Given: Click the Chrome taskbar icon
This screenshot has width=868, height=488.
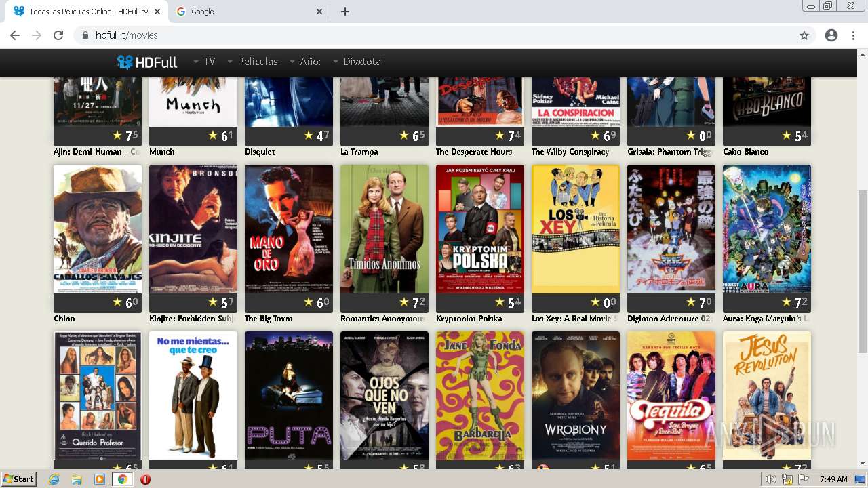Looking at the screenshot, I should [x=123, y=479].
